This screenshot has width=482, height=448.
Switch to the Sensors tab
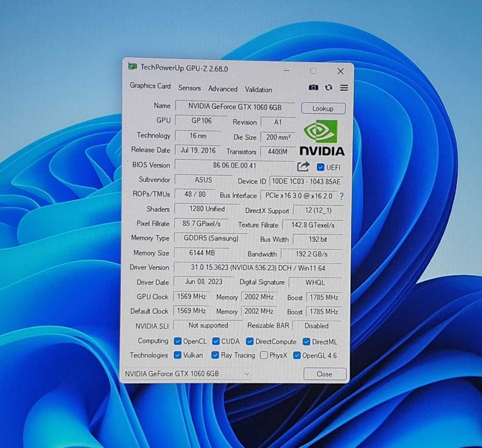point(189,88)
